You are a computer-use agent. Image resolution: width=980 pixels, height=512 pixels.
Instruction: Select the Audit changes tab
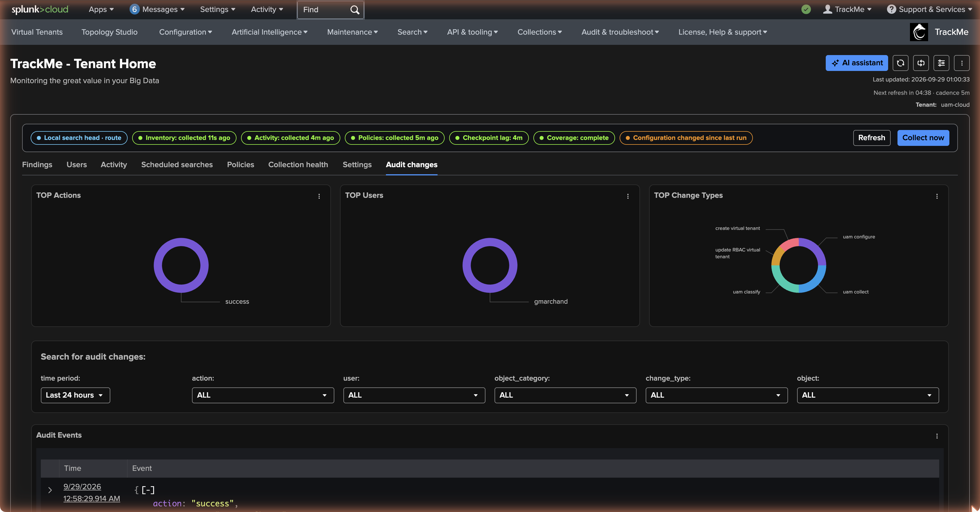(x=412, y=165)
